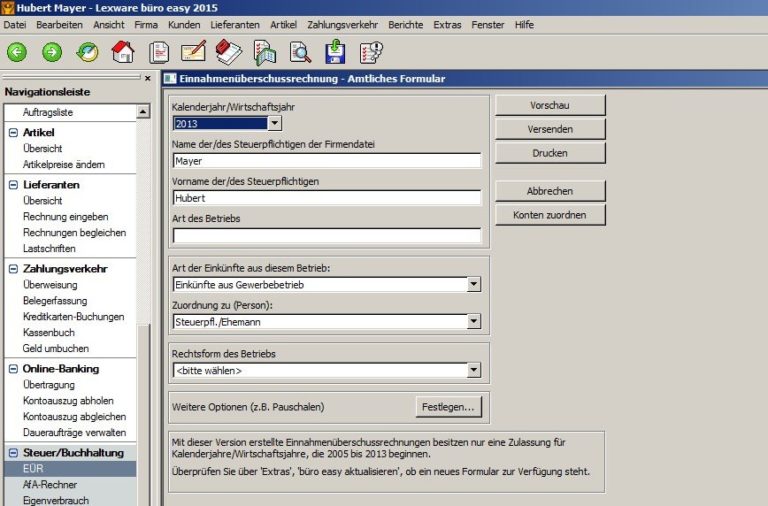Collapse the Artikel section
Screen dimensions: 768x506
[x=13, y=132]
